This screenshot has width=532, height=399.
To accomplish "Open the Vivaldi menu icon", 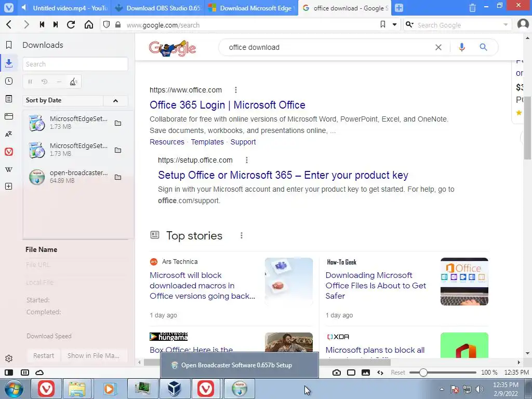I will (x=9, y=7).
